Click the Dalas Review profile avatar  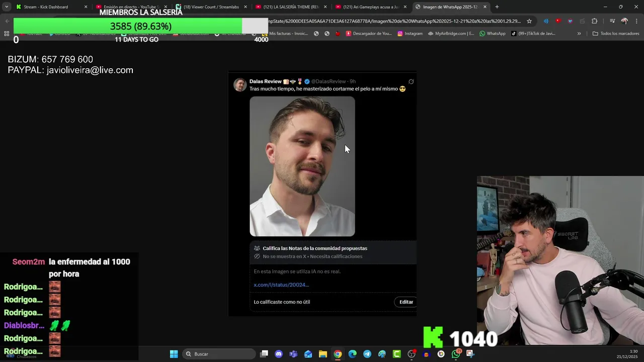[240, 85]
